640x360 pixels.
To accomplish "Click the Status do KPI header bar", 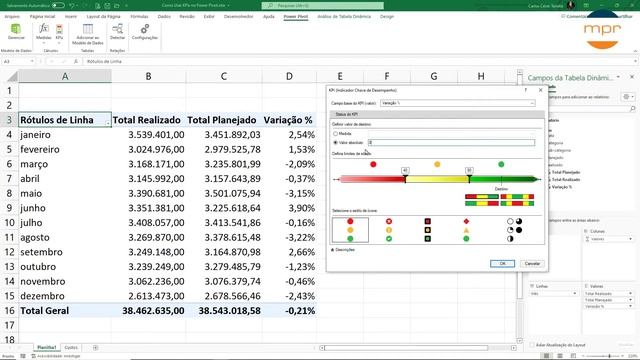I will pyautogui.click(x=437, y=114).
